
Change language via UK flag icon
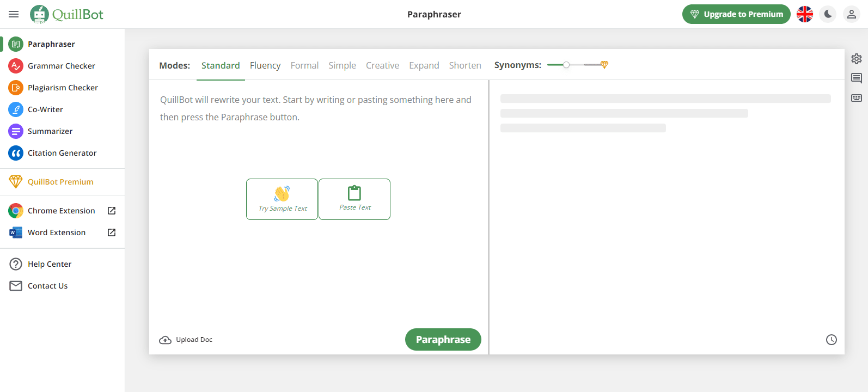click(805, 14)
